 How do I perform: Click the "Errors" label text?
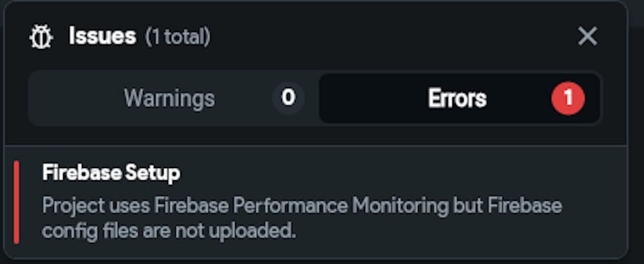click(457, 99)
